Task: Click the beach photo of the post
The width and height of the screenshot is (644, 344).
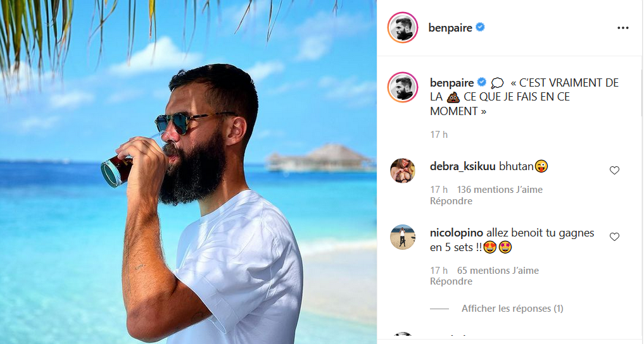Action: tap(188, 172)
